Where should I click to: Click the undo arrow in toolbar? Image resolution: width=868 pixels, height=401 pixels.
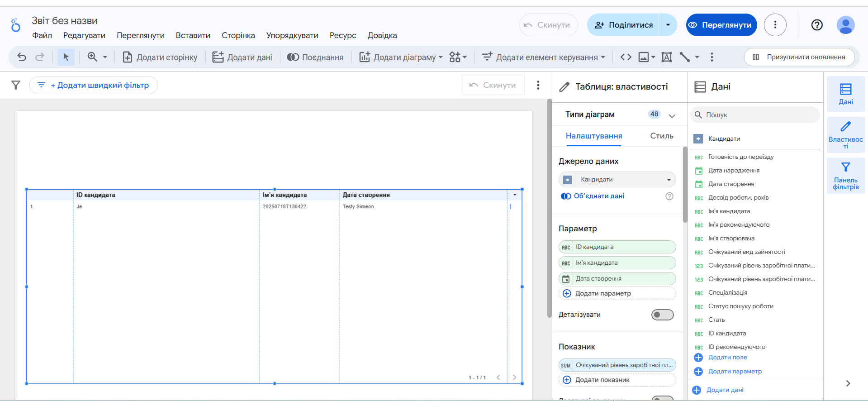pyautogui.click(x=22, y=57)
